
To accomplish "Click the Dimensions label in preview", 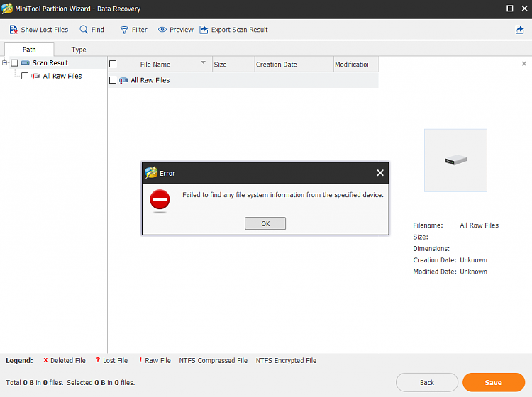I will 431,249.
